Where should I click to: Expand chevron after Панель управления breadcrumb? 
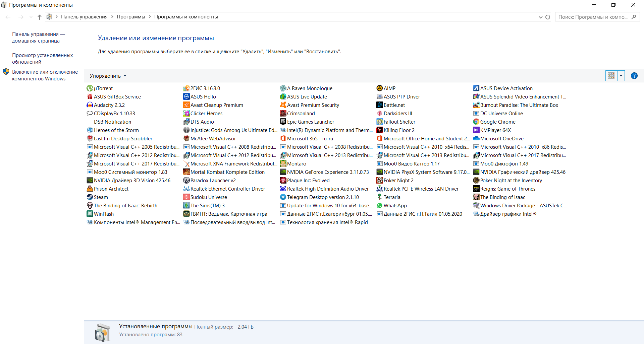coord(112,17)
